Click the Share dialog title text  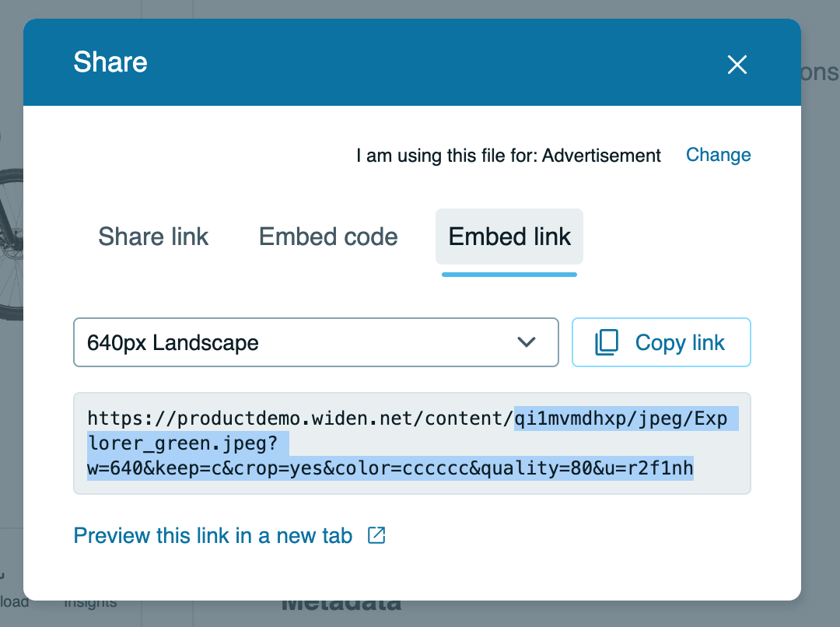pyautogui.click(x=110, y=61)
